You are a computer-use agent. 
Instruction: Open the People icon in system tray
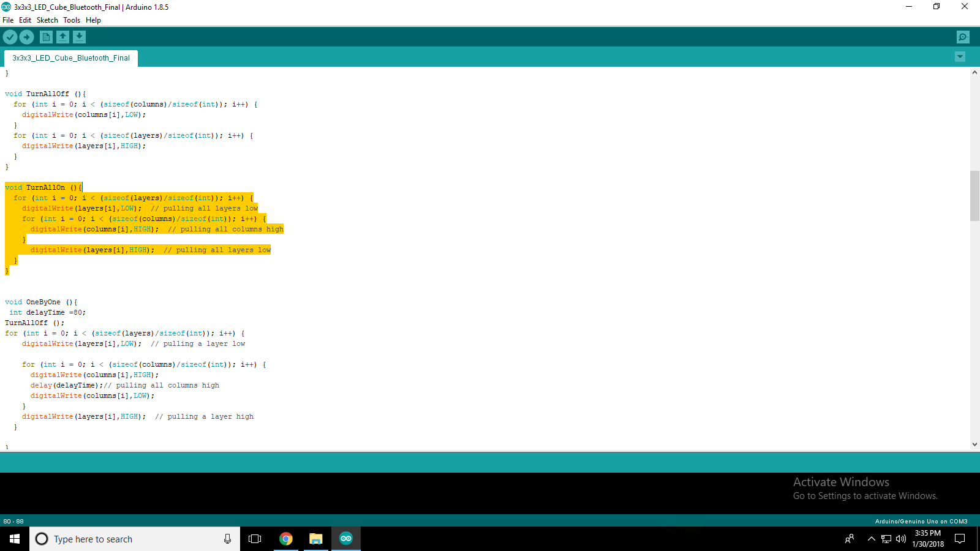[850, 539]
